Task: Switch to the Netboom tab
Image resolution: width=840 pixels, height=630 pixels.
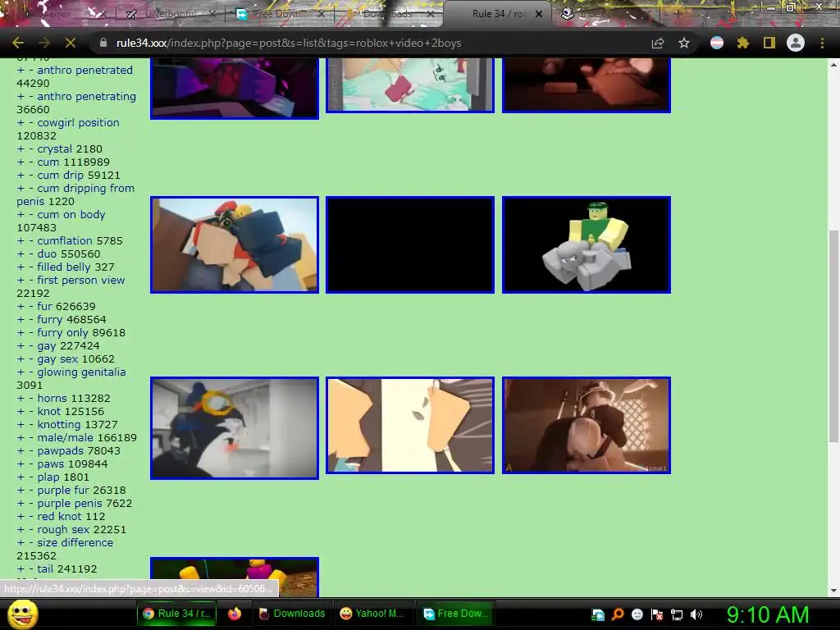Action: [170, 14]
